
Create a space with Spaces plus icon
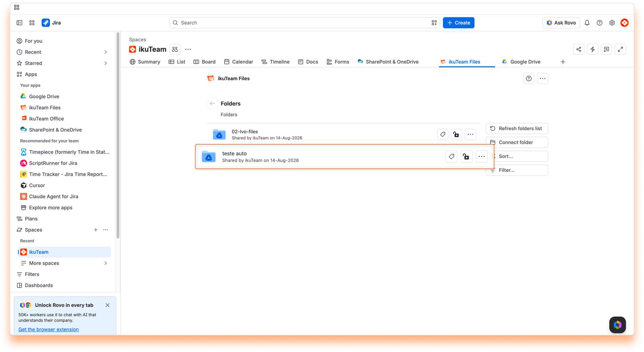pos(96,230)
